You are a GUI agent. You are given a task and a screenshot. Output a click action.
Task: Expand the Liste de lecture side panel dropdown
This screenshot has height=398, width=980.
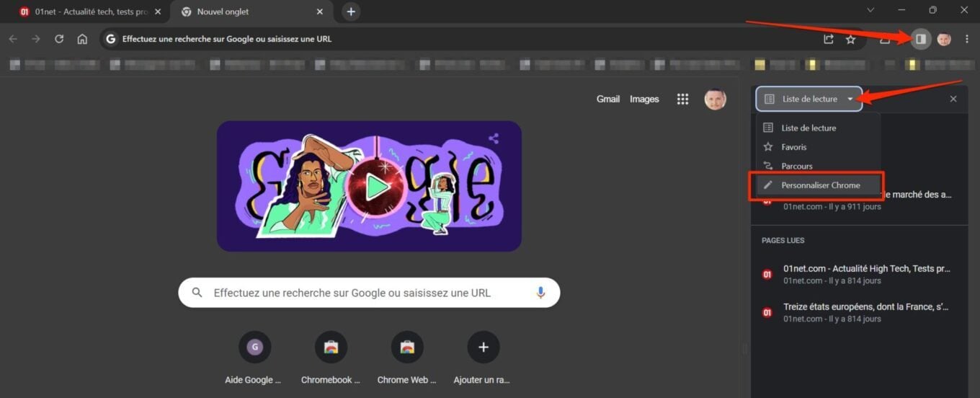click(x=809, y=99)
